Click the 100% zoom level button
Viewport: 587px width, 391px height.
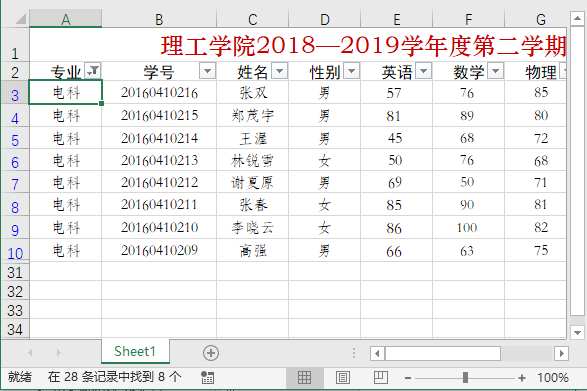pos(553,378)
